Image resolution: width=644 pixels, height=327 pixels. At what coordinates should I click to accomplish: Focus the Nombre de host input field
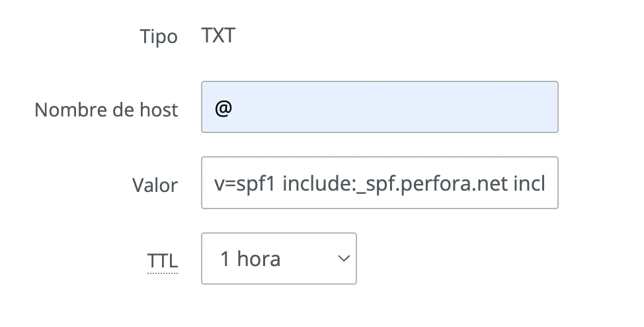click(x=380, y=107)
